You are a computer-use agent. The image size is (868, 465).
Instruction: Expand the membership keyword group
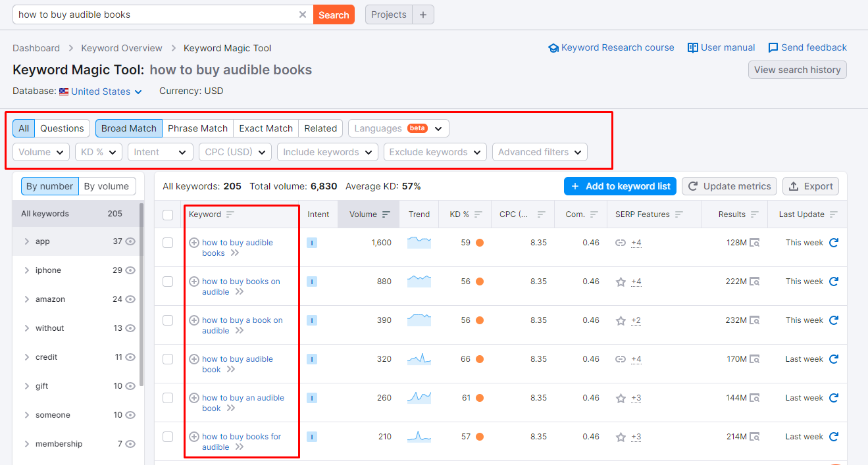coord(27,444)
